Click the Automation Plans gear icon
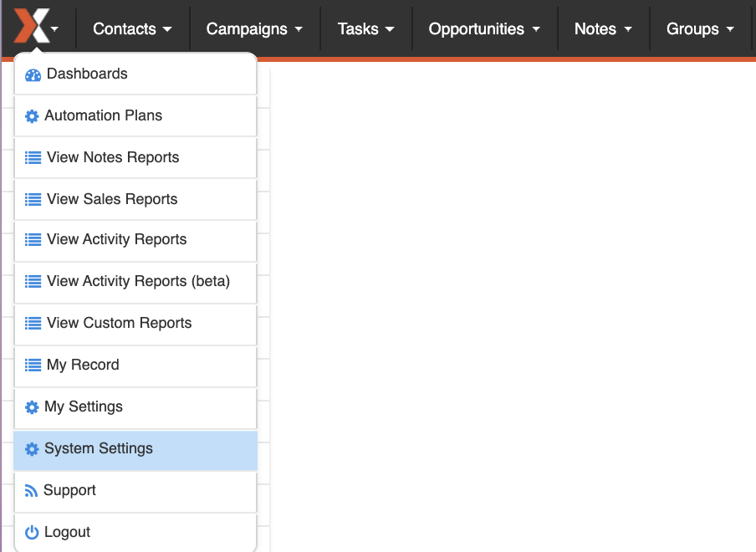This screenshot has height=552, width=756. coord(32,116)
